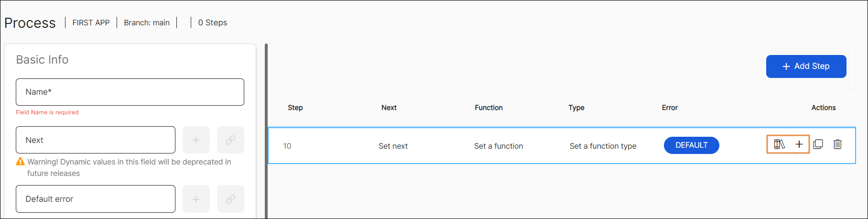The image size is (868, 219).
Task: Click the plus button beside Next field
Action: click(196, 140)
